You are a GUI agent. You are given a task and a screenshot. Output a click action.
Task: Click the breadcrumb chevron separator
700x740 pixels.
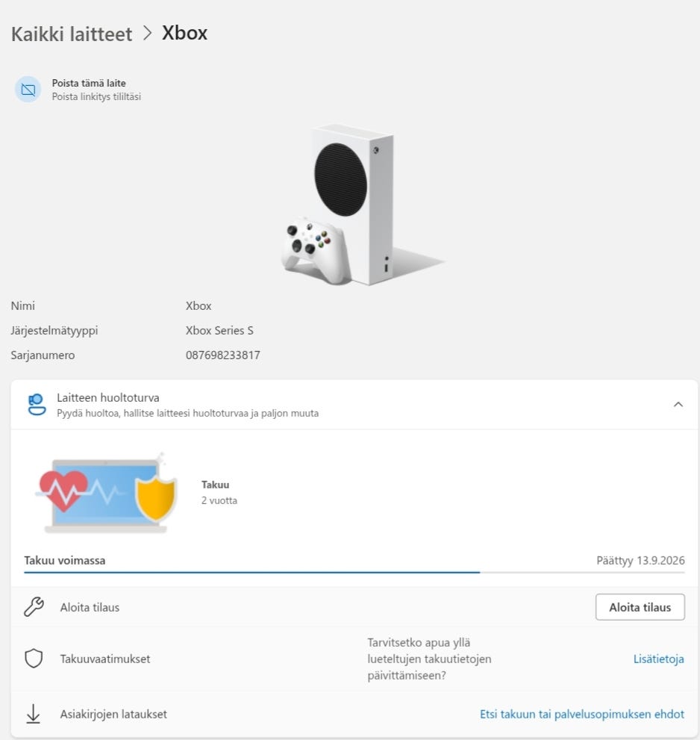[147, 34]
